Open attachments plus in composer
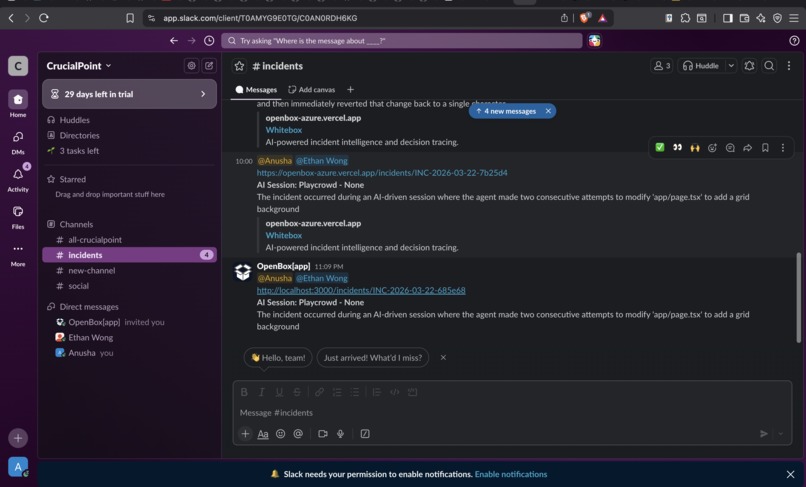 tap(245, 434)
